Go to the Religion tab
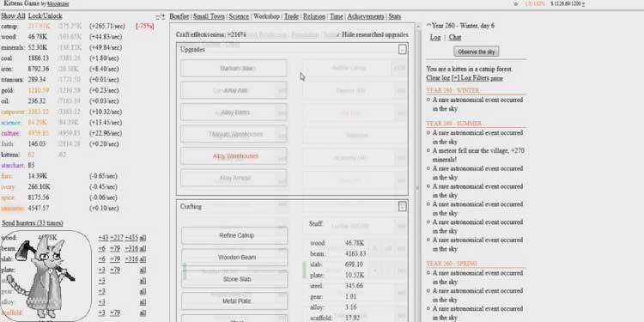This screenshot has height=322, width=644. [314, 16]
